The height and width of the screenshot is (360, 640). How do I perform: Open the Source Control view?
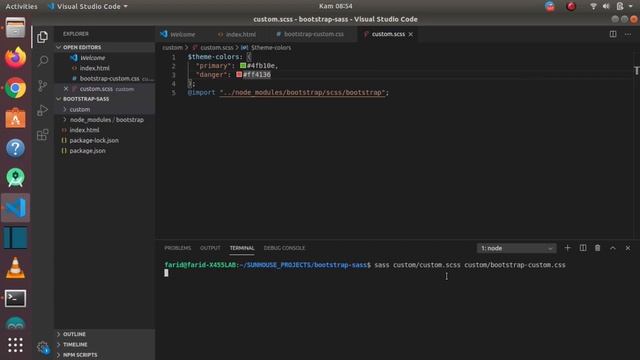click(x=42, y=86)
